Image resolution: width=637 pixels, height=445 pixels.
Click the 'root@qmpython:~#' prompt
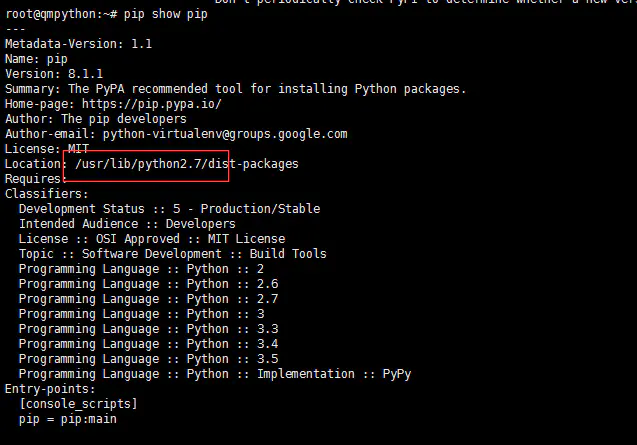[61, 14]
